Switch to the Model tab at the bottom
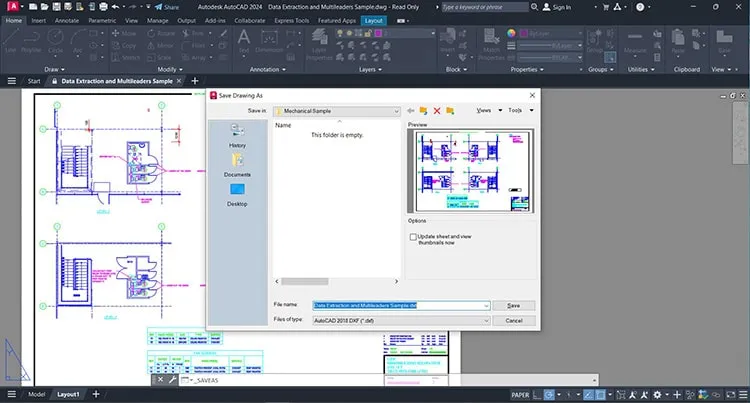750x403 pixels. [36, 394]
